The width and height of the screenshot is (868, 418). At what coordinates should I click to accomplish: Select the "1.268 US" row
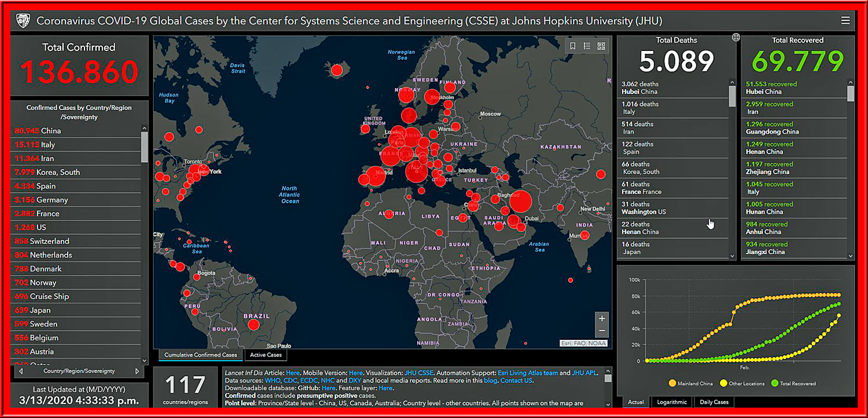tap(76, 228)
